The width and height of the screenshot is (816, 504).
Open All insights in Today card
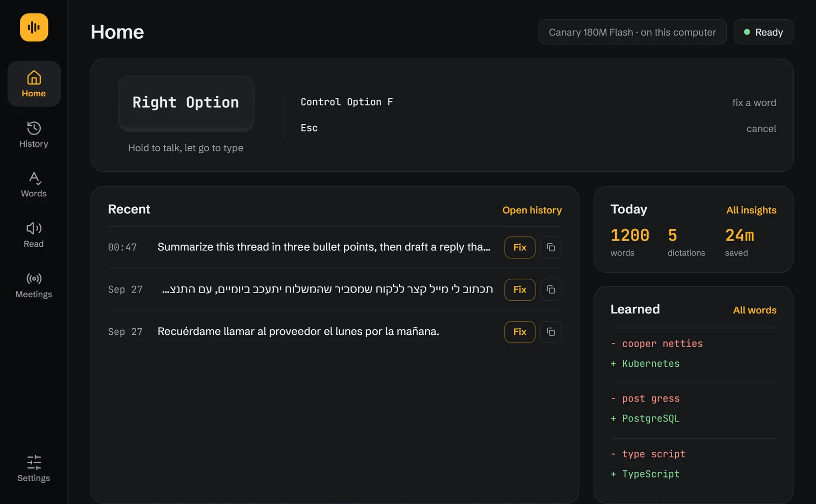(x=751, y=210)
